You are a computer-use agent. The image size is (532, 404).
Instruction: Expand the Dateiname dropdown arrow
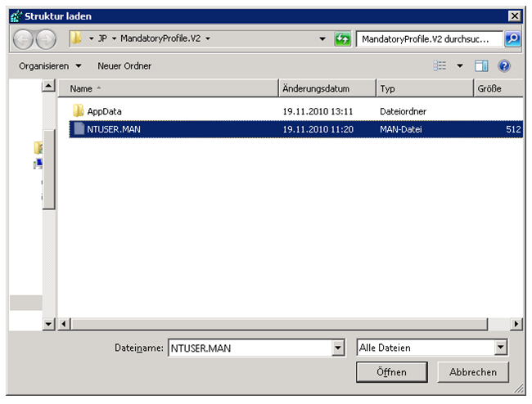pos(338,348)
